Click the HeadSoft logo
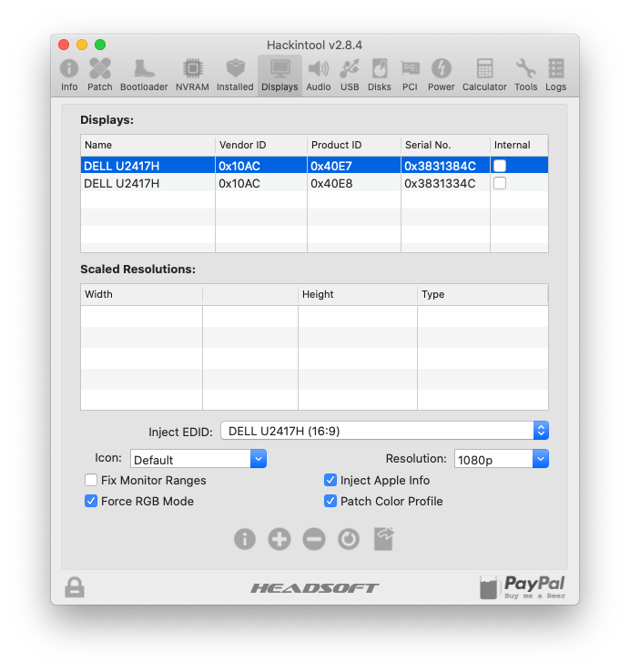The height and width of the screenshot is (672, 630). tap(315, 588)
